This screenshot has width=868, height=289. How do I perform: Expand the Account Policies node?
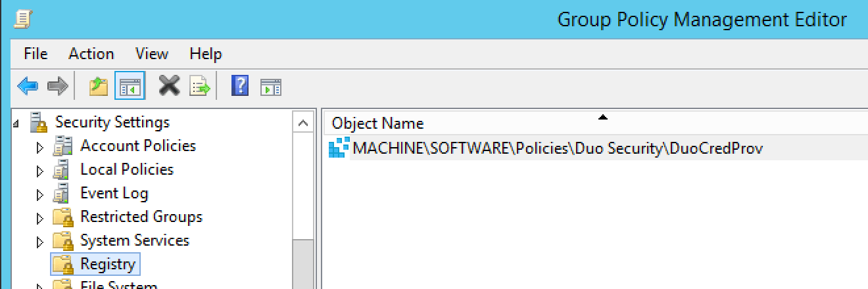point(40,148)
